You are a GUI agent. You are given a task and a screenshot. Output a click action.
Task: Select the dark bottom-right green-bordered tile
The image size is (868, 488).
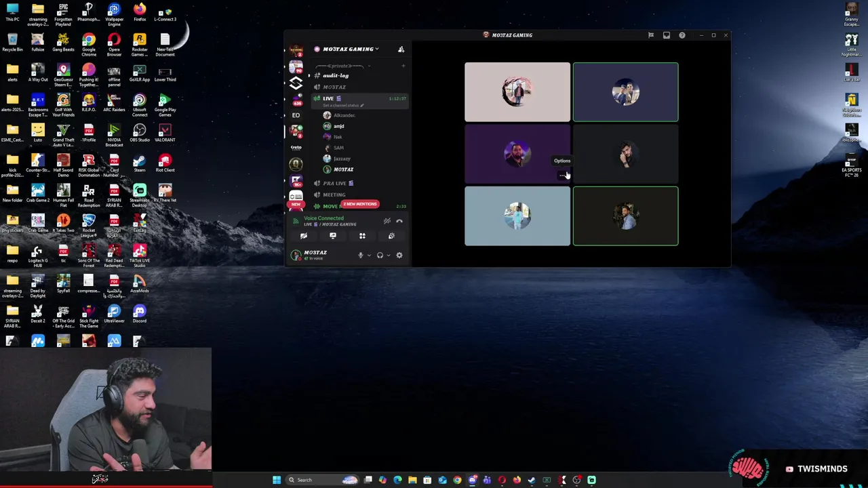click(x=625, y=216)
